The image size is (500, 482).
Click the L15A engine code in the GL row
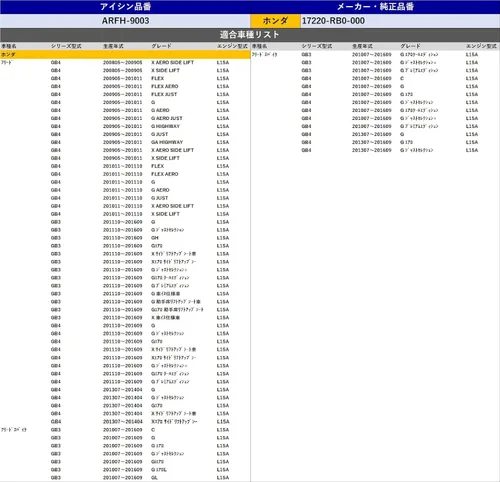[223, 478]
